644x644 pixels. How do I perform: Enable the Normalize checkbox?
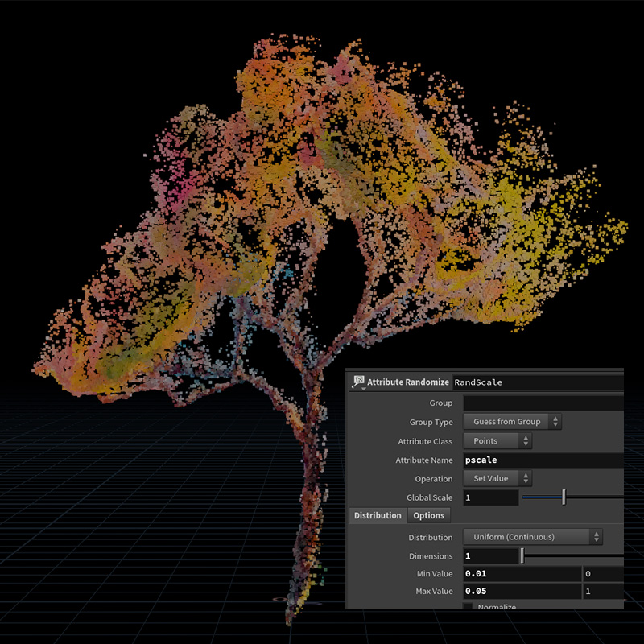tap(469, 607)
